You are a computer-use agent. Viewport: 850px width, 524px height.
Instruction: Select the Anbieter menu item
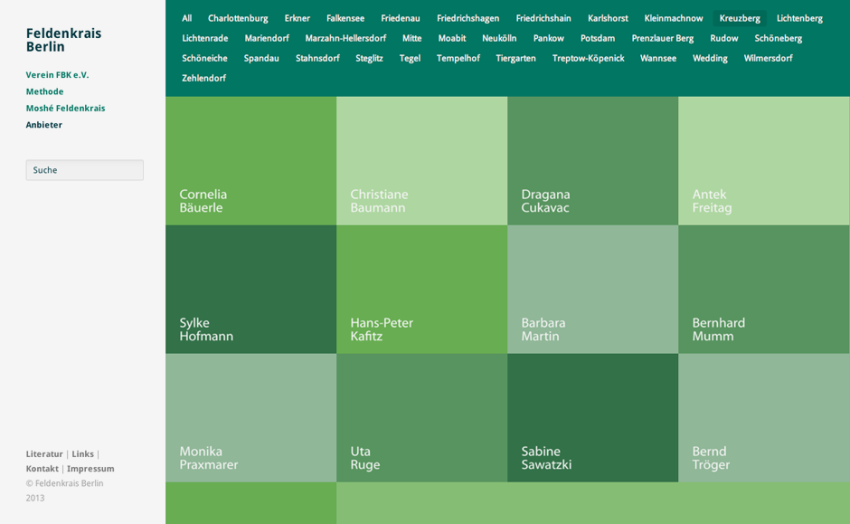44,125
